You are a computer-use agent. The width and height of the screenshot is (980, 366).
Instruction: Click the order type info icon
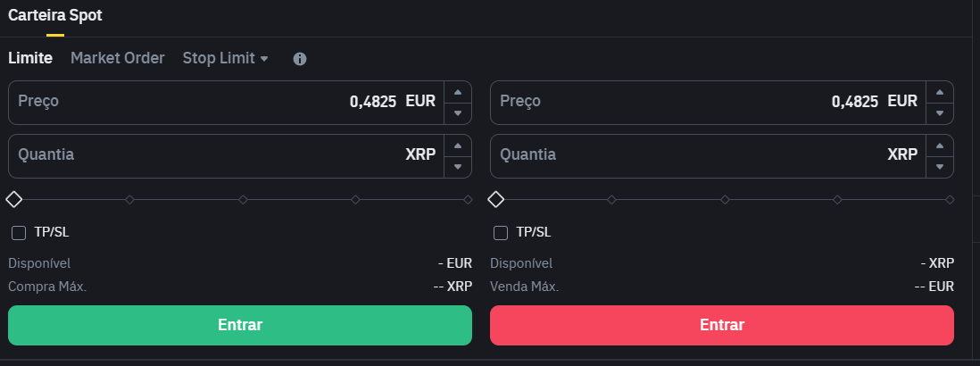point(300,59)
